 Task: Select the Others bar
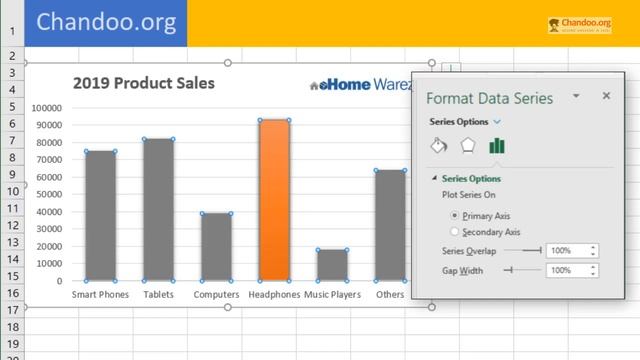tap(390, 225)
